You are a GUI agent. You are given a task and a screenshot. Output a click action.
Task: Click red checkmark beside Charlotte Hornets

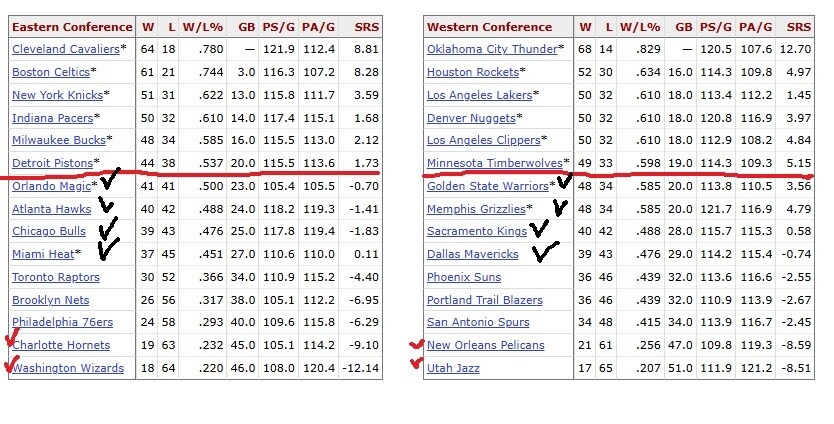coord(12,338)
